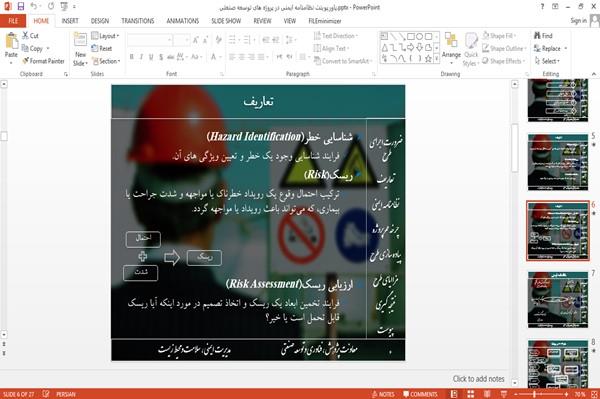Click zoom out minus button
Screen dimensions: 600x399
[x=516, y=394]
